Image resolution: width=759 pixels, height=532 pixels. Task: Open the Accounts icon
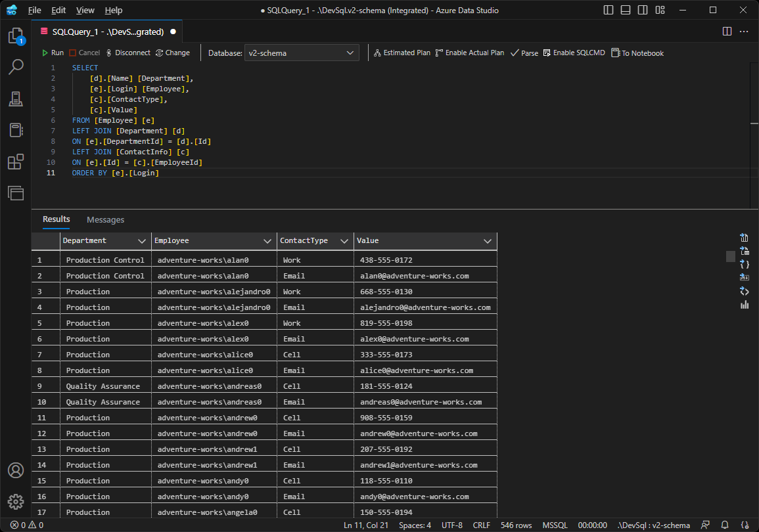click(x=16, y=470)
